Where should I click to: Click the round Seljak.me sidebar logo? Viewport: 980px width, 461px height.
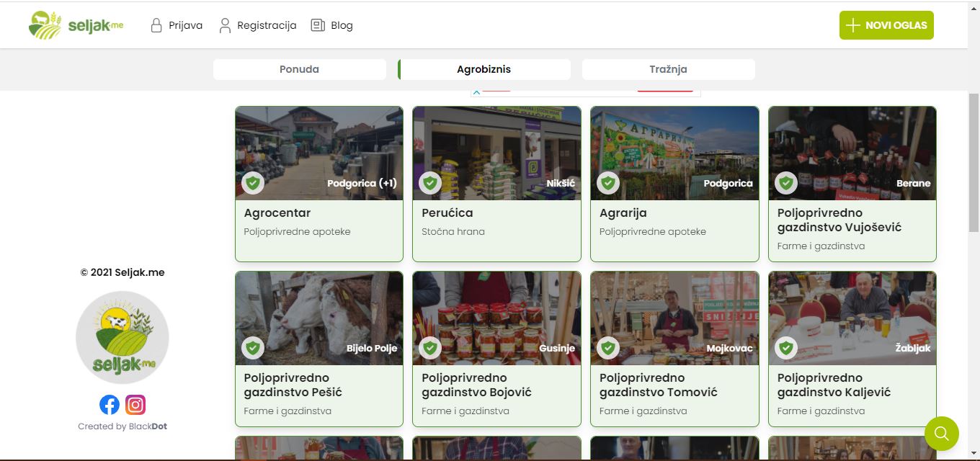pos(122,337)
